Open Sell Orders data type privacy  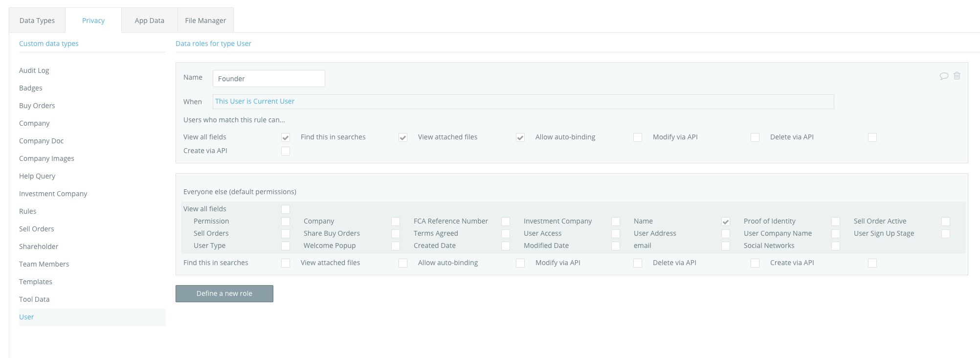[37, 229]
